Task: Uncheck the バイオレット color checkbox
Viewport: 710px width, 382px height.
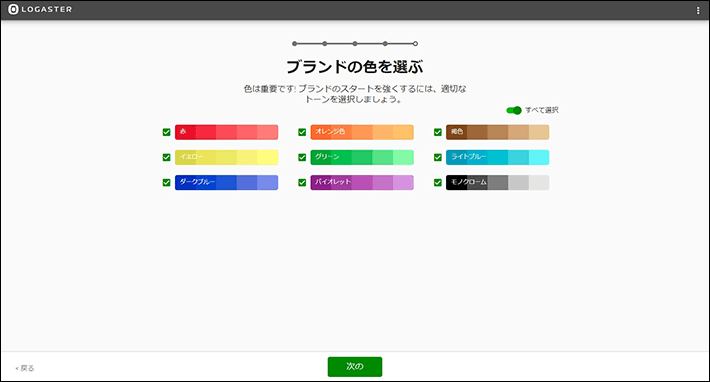Action: (x=302, y=182)
